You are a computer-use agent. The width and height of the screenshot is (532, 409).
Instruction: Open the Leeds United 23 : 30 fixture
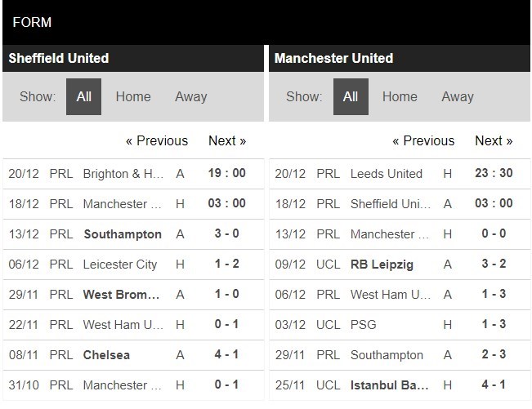click(386, 174)
